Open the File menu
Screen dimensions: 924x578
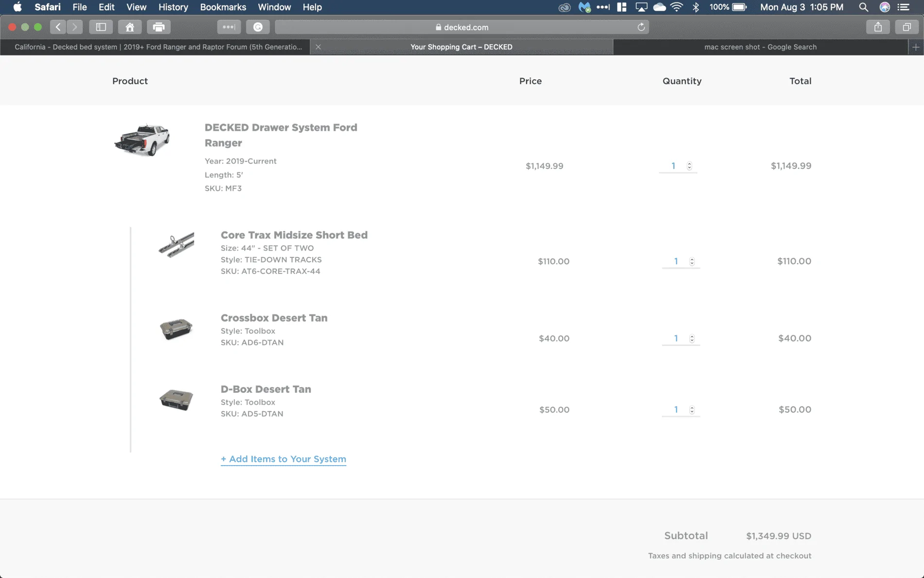tap(79, 7)
